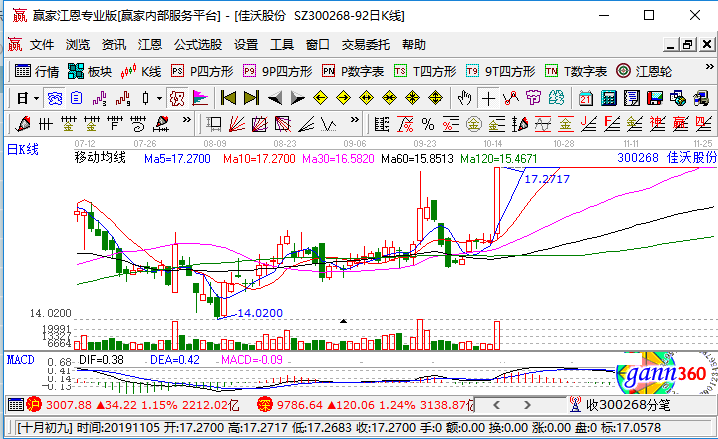Click the bottom scroll-left arrow

(496, 405)
